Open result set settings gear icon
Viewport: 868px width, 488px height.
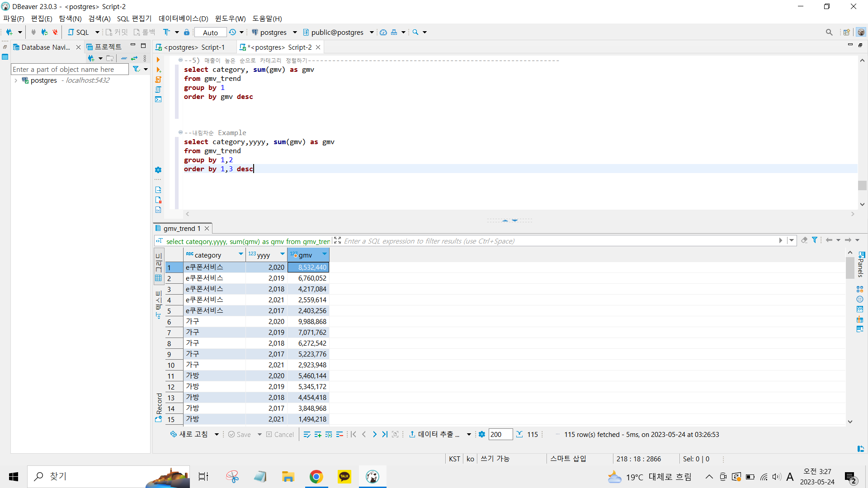coord(482,434)
